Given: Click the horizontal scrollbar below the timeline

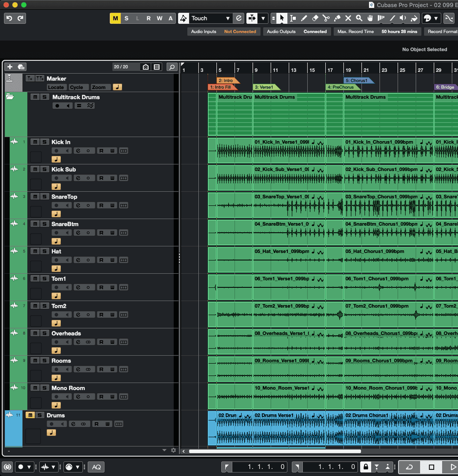Looking at the screenshot, I should pos(275,451).
